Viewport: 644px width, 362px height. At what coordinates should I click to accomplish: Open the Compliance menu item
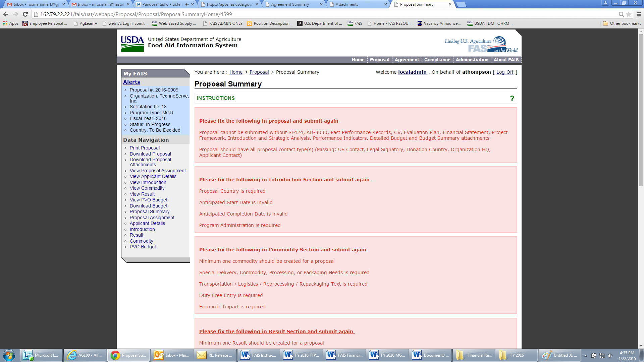pyautogui.click(x=437, y=60)
